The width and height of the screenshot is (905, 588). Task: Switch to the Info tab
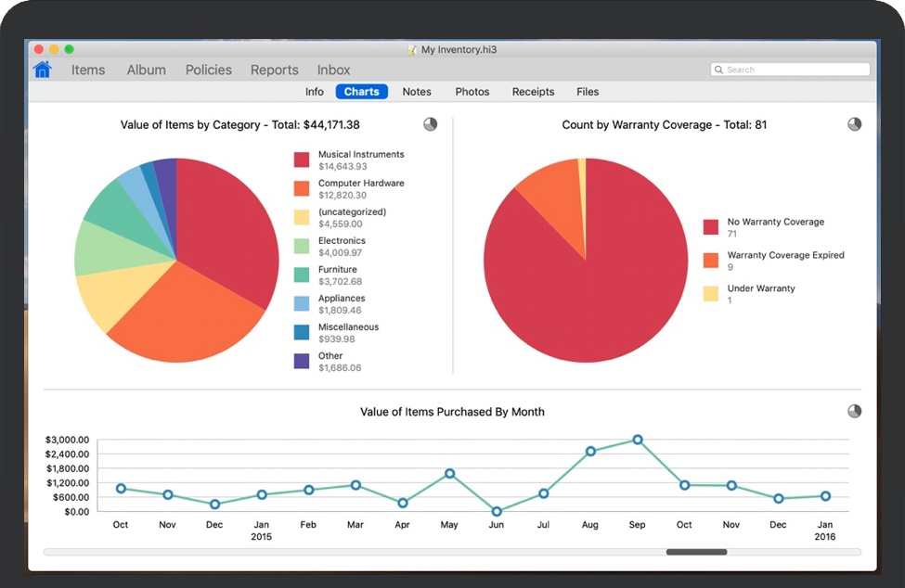(315, 92)
